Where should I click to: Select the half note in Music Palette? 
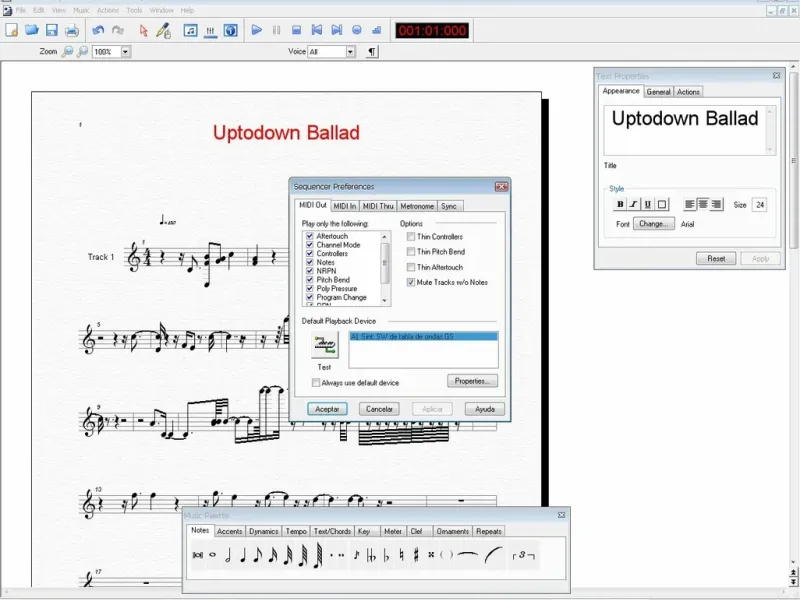228,555
